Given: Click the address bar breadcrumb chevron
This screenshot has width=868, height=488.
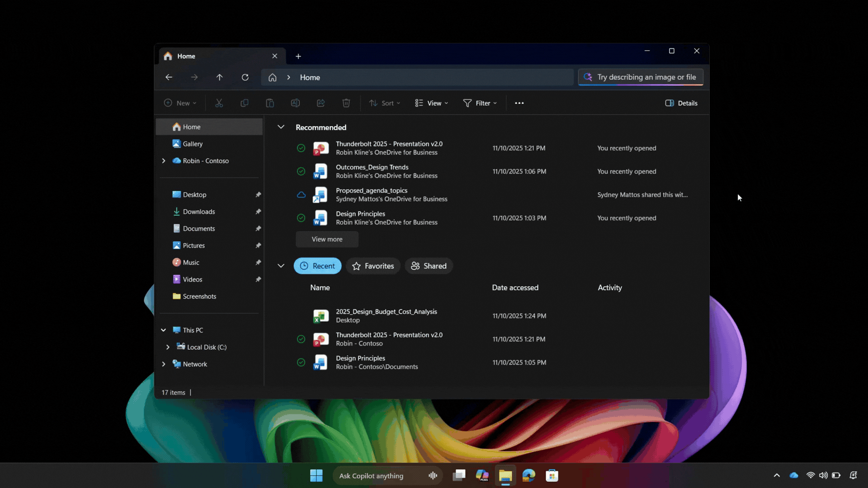Looking at the screenshot, I should (x=288, y=77).
